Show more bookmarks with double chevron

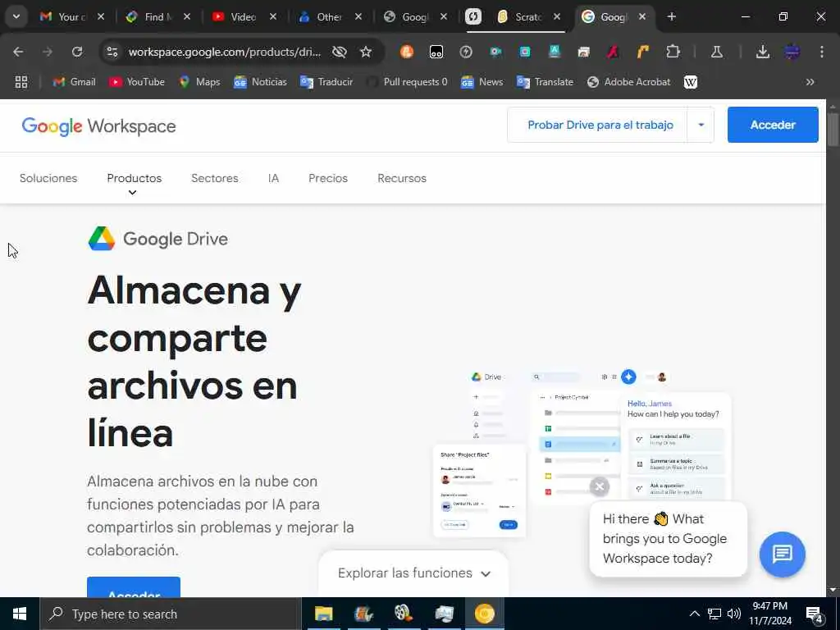(x=810, y=82)
